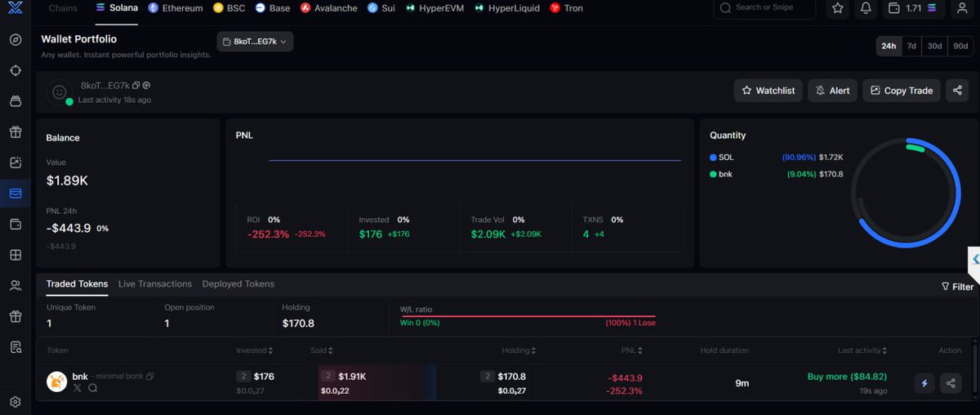
Task: Open the Traded Tokens tab
Action: coord(77,284)
